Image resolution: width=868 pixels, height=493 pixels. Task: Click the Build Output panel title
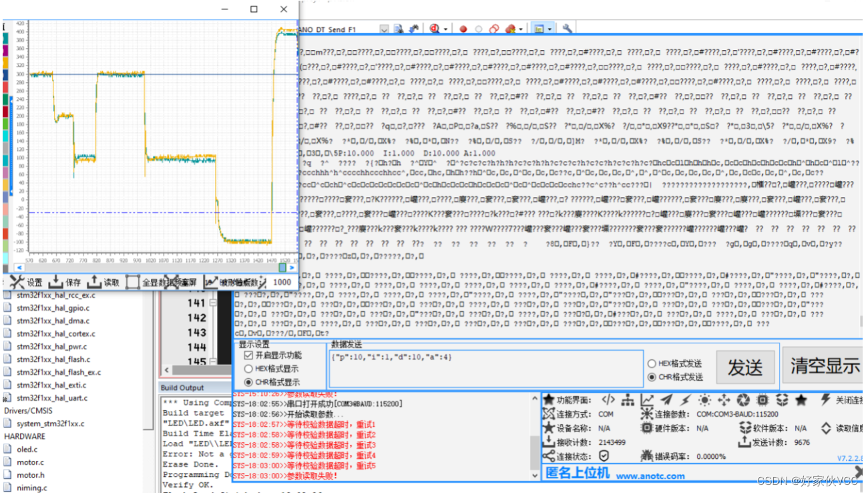(182, 387)
